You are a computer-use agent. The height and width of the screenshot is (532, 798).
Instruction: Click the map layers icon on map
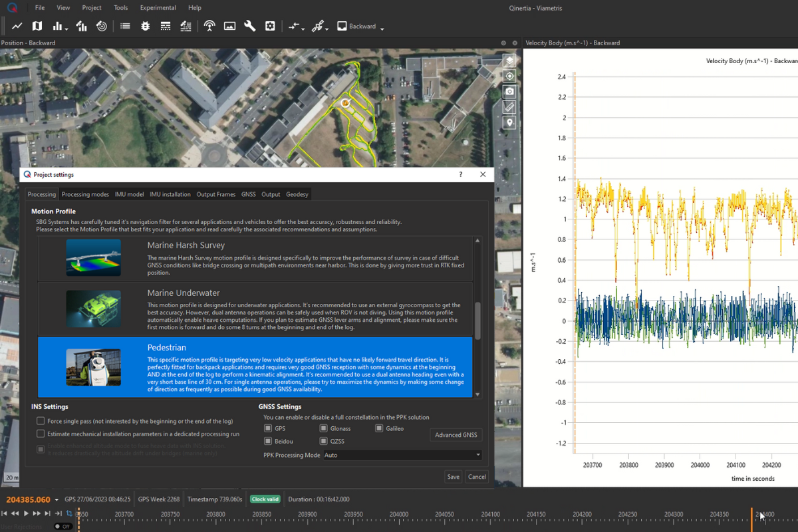click(x=509, y=61)
